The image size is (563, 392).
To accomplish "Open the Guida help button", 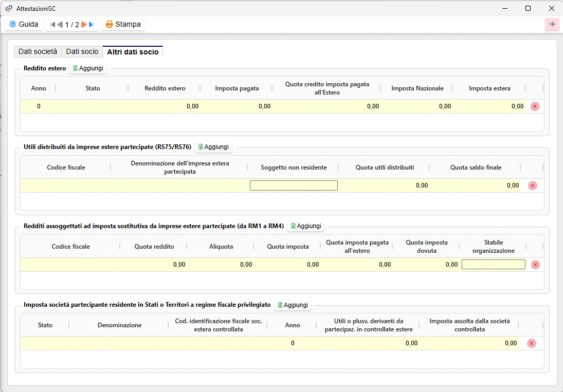I will (x=24, y=24).
